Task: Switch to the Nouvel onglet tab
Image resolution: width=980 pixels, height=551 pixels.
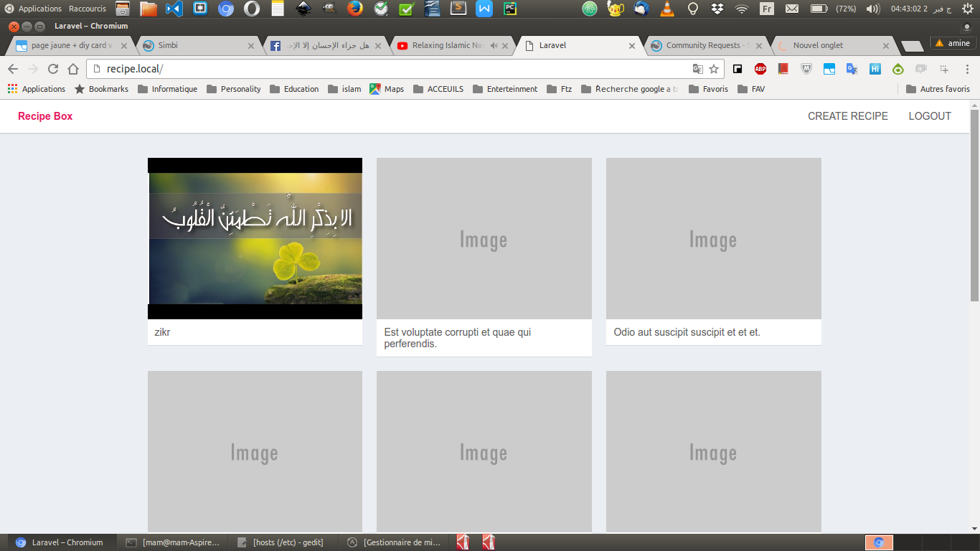Action: [x=834, y=45]
